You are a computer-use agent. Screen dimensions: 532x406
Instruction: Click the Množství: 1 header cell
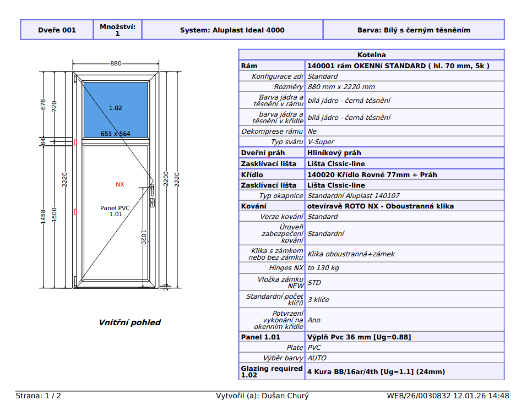[x=117, y=30]
